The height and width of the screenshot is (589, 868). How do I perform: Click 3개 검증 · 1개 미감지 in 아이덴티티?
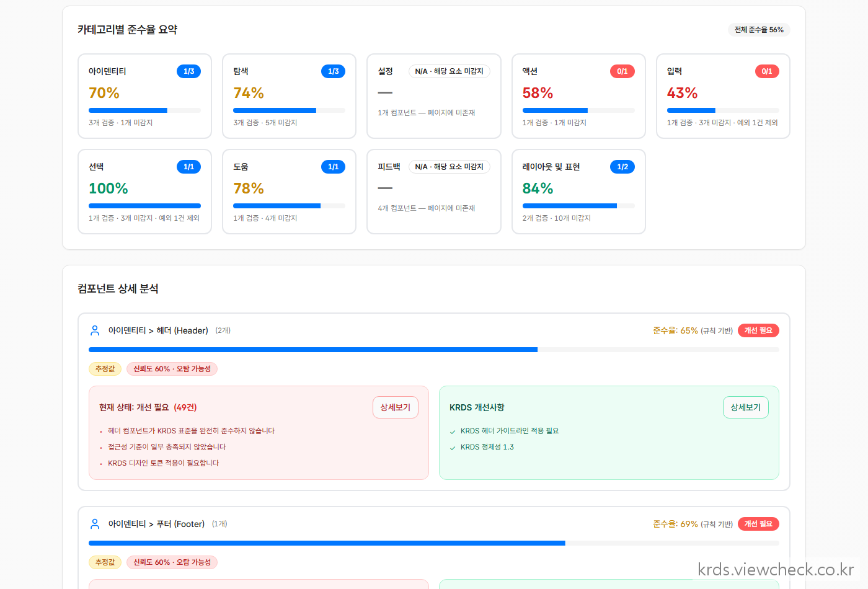tap(121, 123)
